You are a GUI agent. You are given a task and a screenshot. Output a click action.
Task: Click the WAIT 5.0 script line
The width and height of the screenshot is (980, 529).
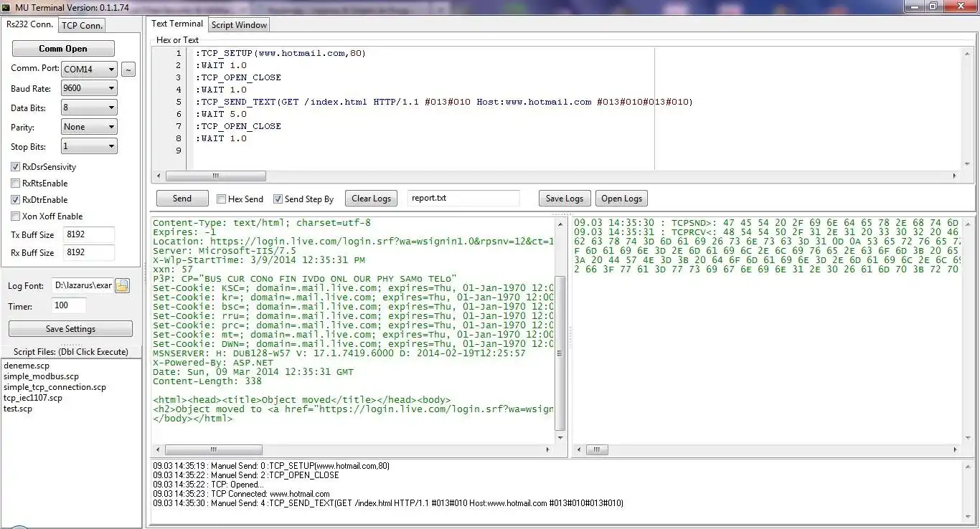coord(221,114)
